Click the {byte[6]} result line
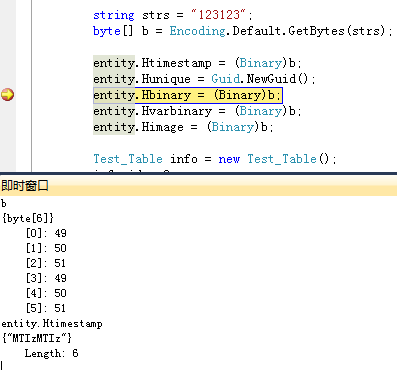The height and width of the screenshot is (370, 397). click(x=27, y=218)
